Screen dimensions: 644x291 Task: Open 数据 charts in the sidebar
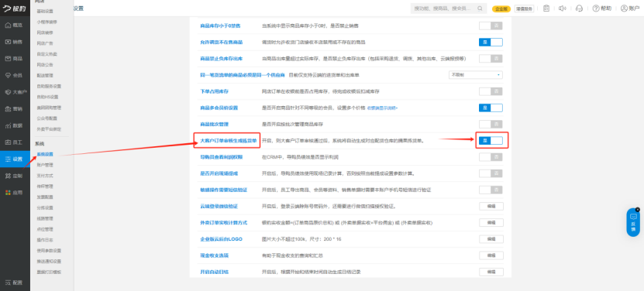point(15,125)
